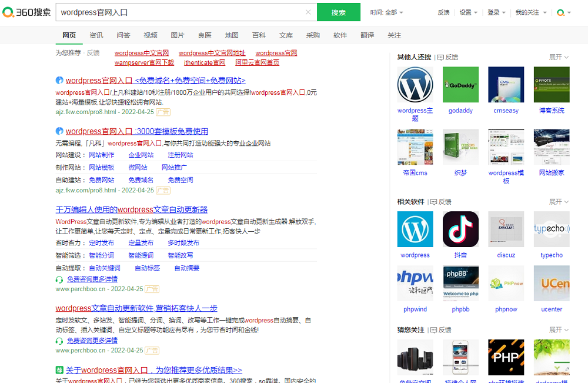Switch to the 资讯 tab
Screen dimensions: 588x383
(96, 35)
